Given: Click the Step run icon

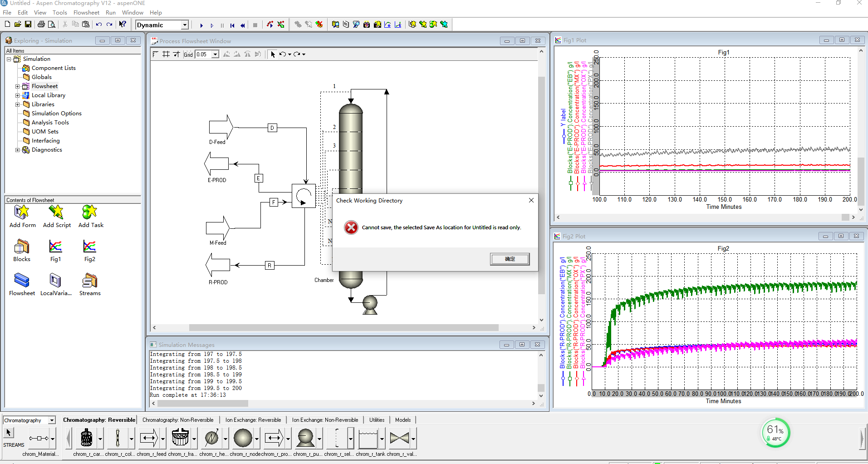Looking at the screenshot, I should 211,25.
